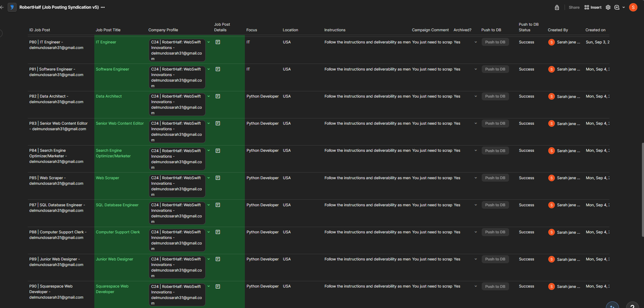Click the back arrow icon
The height and width of the screenshot is (308, 644).
pyautogui.click(x=2, y=7)
